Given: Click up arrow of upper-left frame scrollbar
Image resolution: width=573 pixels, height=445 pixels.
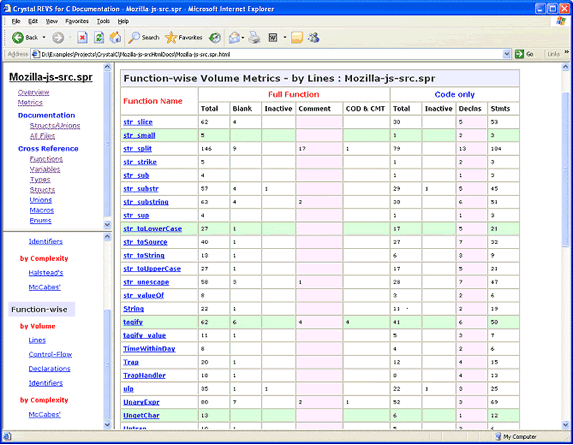Looking at the screenshot, I should (x=107, y=67).
